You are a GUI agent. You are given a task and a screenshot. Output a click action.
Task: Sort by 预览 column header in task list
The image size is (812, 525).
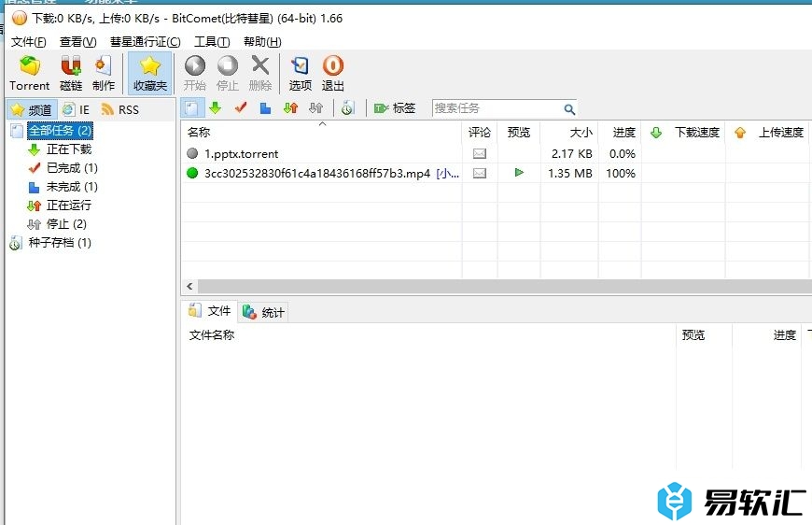(519, 133)
